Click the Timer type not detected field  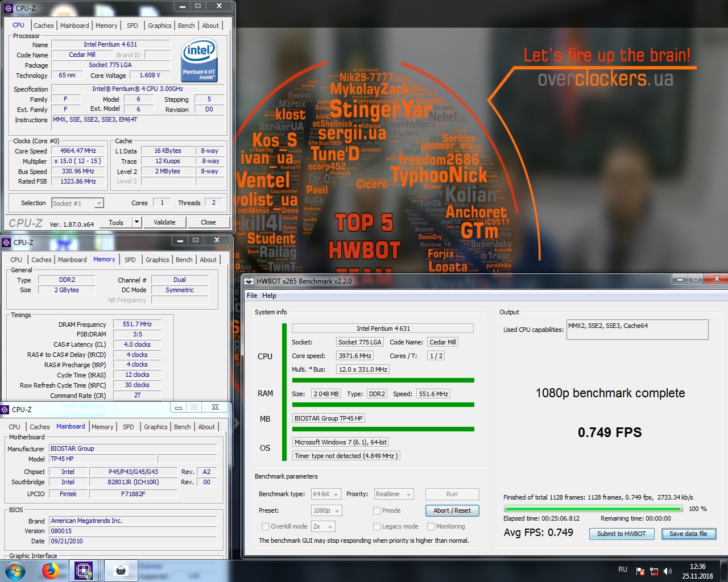click(x=346, y=456)
